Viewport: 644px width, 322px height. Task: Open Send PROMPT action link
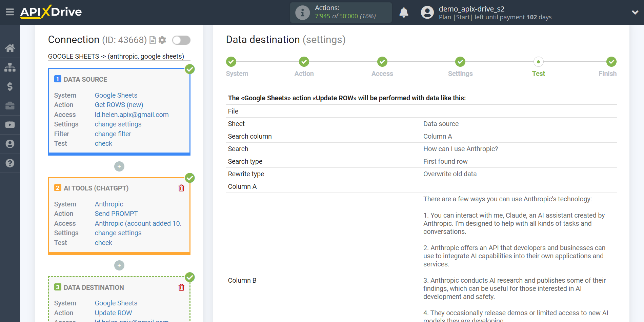(116, 214)
